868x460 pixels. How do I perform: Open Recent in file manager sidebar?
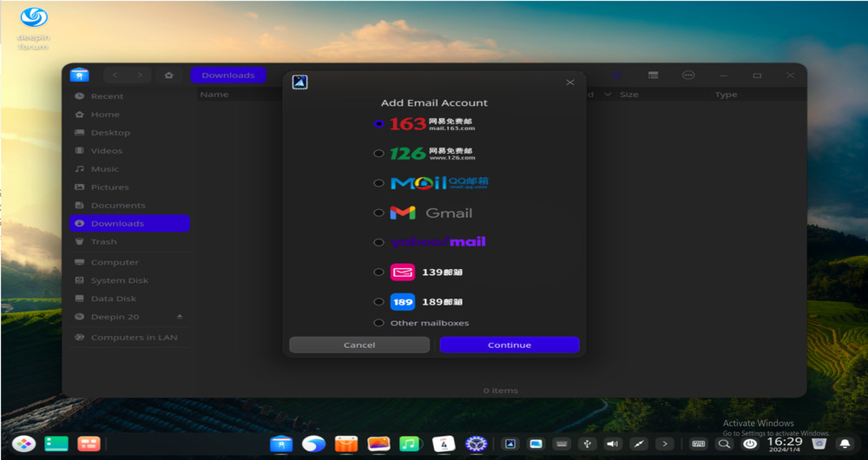129,96
